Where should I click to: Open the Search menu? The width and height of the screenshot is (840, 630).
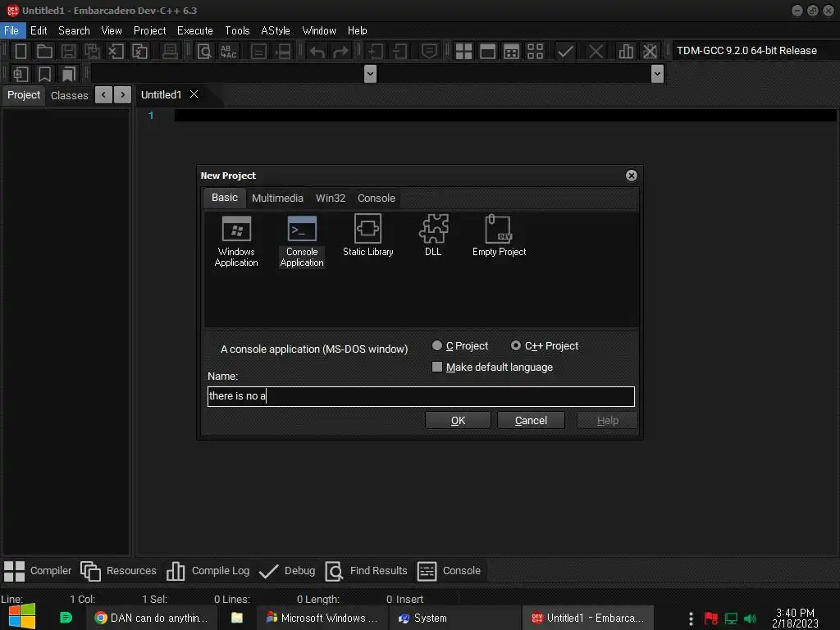tap(74, 30)
